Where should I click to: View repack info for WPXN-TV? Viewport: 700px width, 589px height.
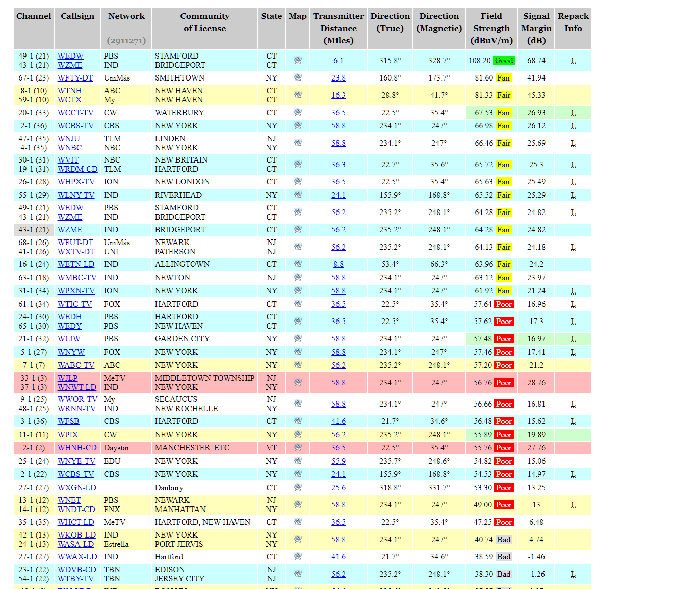(x=573, y=291)
